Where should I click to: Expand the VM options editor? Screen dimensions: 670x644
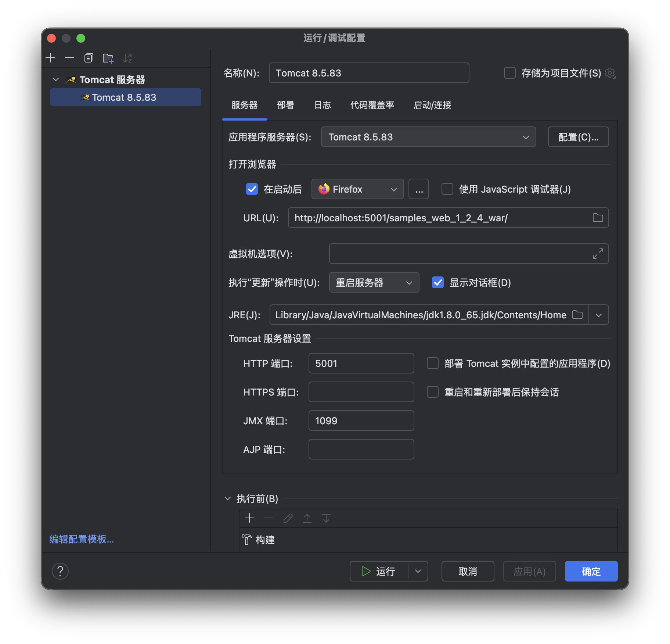[598, 254]
